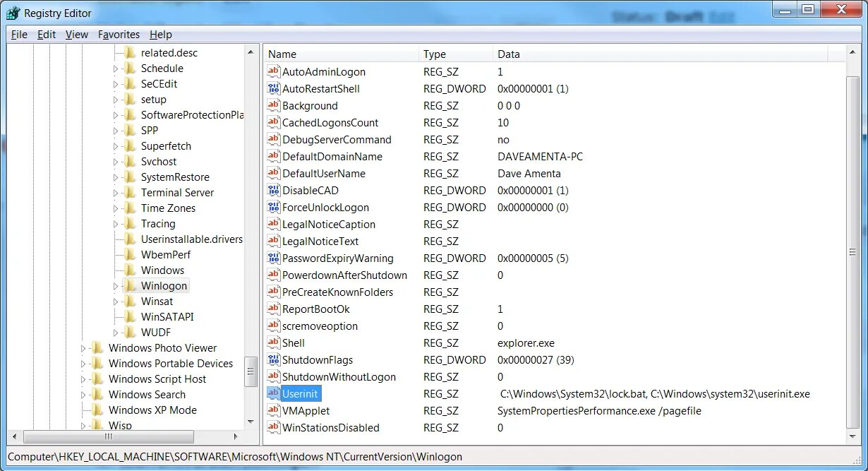
Task: Click the ShutdownFlags DWORD icon
Action: tap(274, 359)
